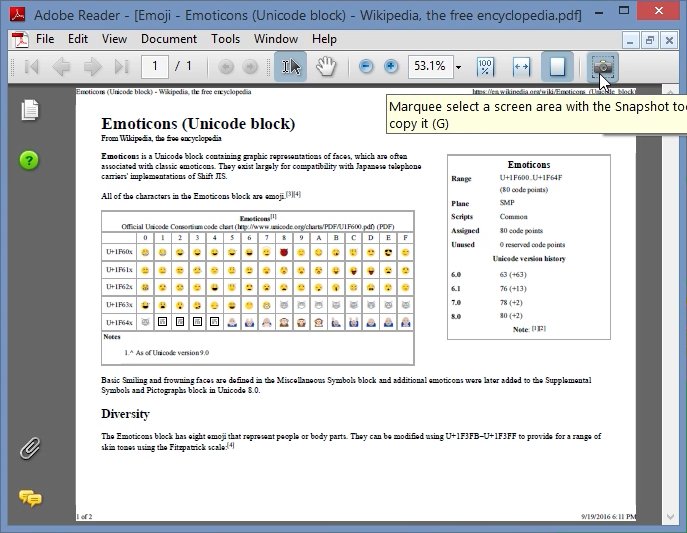Click the scroll down arrow of scrollbar
687x533 pixels.
670,517
